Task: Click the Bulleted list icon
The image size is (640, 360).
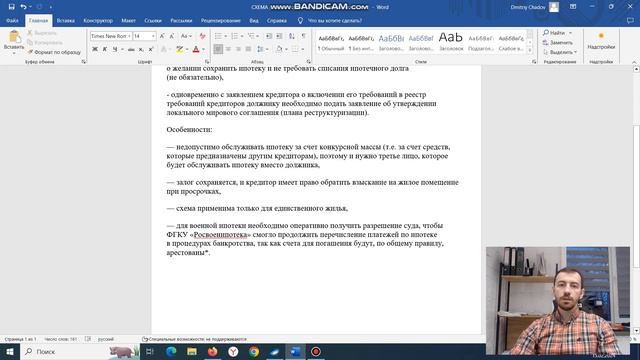Action: tap(218, 36)
